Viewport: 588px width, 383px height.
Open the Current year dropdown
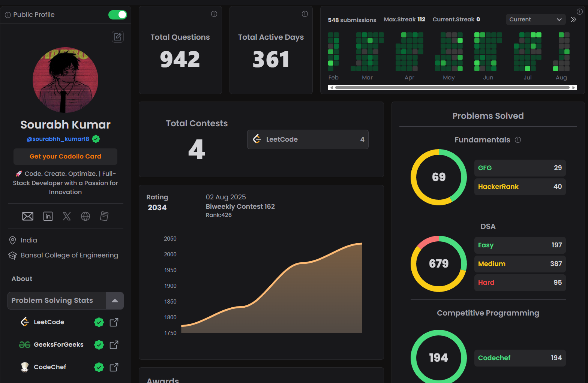535,19
